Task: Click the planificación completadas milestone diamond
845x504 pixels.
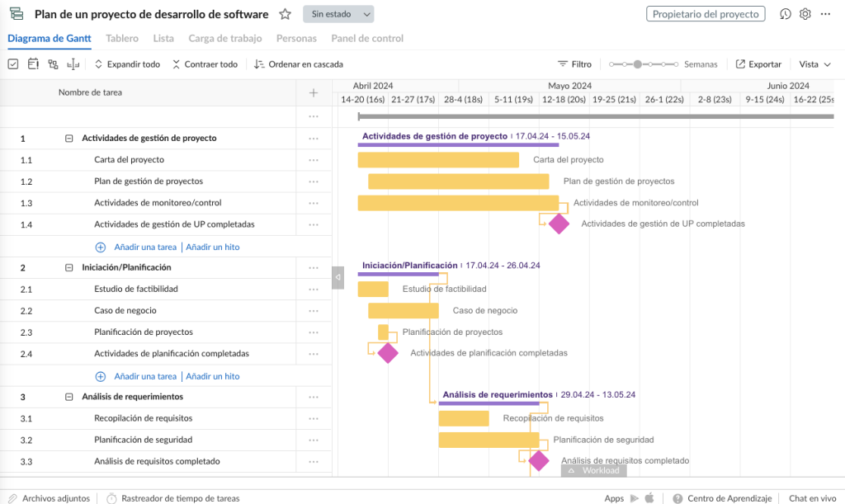Action: click(388, 353)
